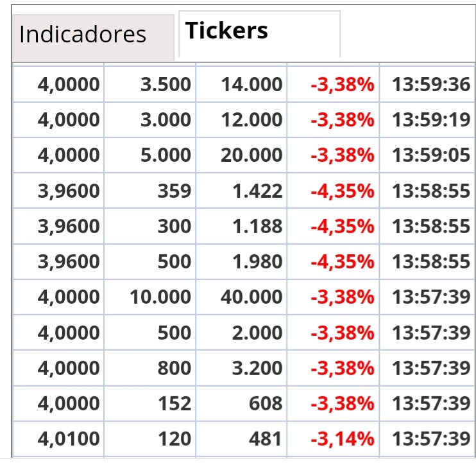Click the 608 amount cell
Screen dimensions: 476x472
(x=241, y=403)
